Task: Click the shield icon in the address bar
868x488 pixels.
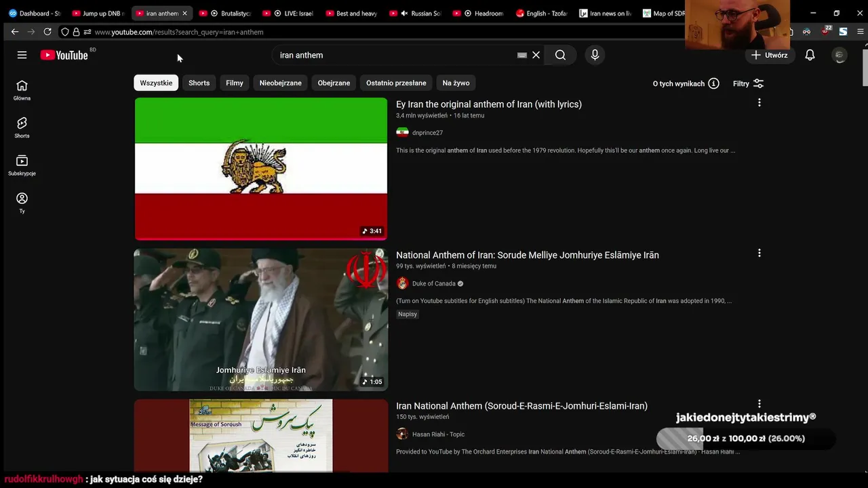Action: [65, 32]
